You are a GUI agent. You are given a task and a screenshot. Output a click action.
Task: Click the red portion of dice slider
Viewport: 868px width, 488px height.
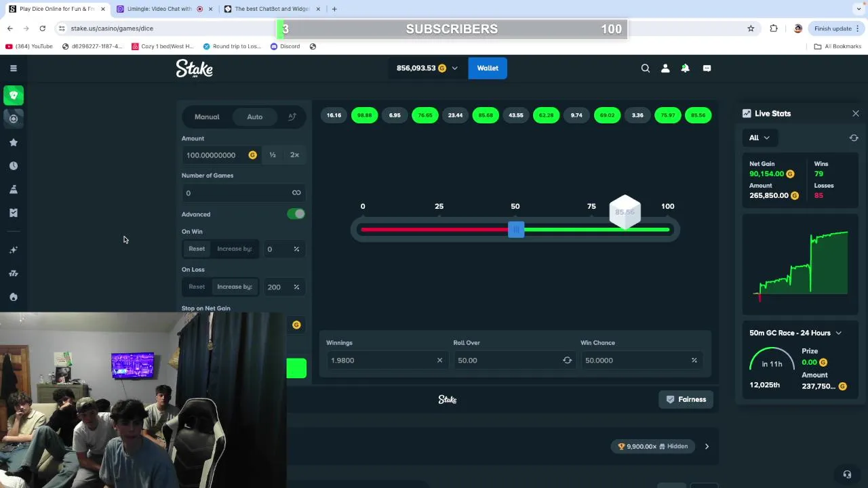(x=435, y=230)
